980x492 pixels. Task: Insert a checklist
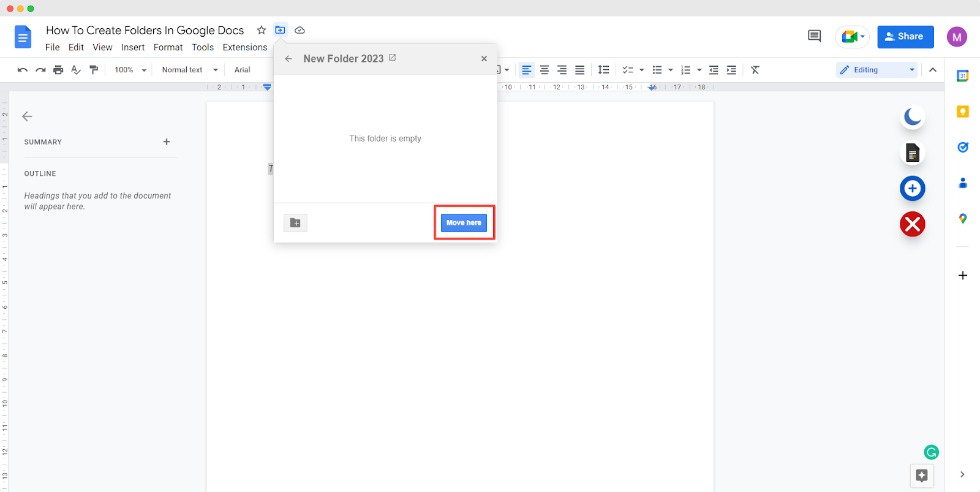pos(628,70)
